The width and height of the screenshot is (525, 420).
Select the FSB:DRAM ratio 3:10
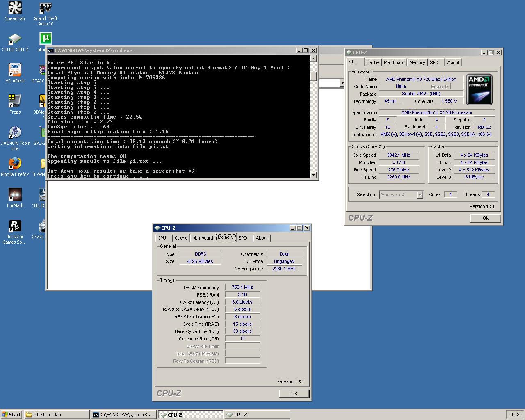click(242, 295)
